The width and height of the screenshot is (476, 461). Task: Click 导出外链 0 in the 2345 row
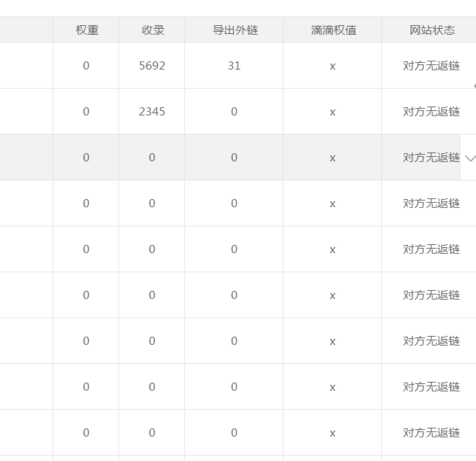(x=234, y=112)
